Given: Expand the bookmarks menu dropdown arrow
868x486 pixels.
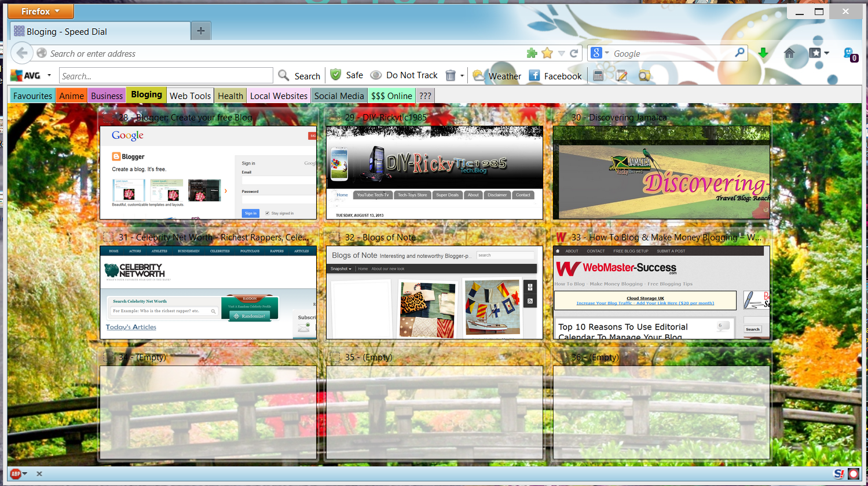Looking at the screenshot, I should tap(826, 53).
